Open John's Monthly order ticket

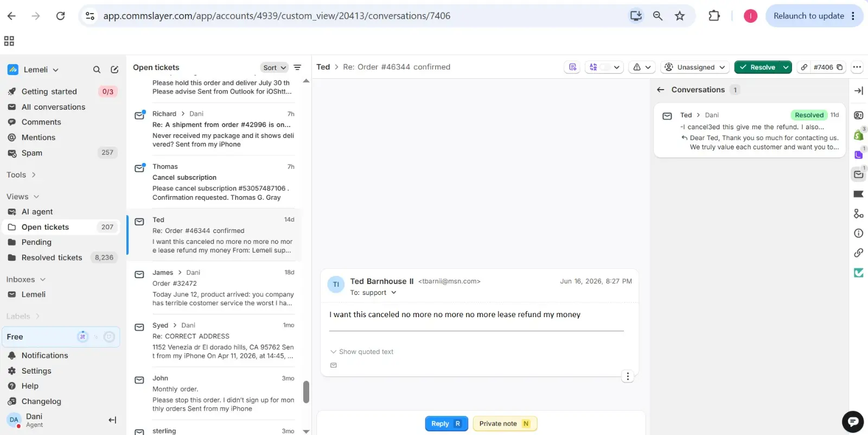click(214, 393)
